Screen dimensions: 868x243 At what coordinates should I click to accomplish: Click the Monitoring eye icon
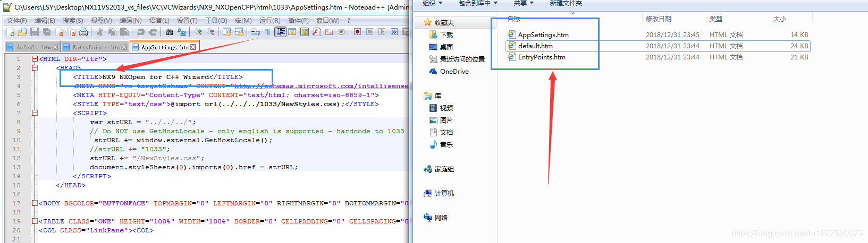click(x=341, y=32)
